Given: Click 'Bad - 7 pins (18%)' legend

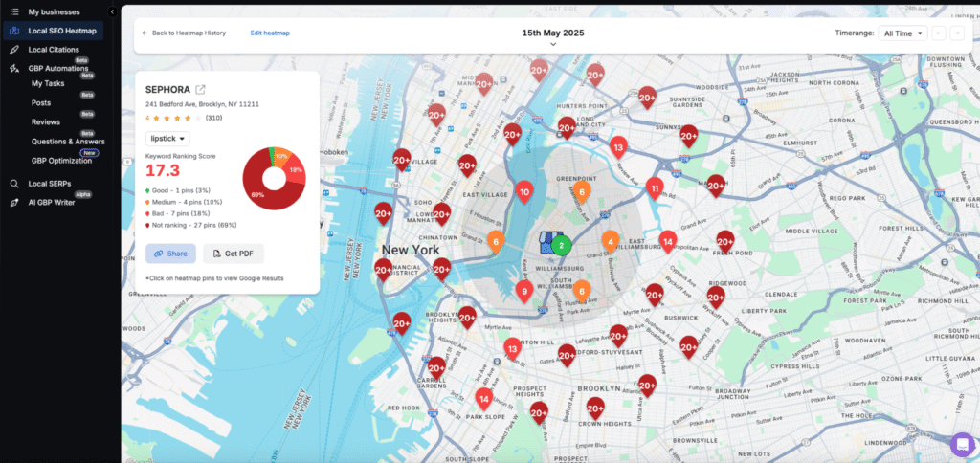Looking at the screenshot, I should coord(179,213).
